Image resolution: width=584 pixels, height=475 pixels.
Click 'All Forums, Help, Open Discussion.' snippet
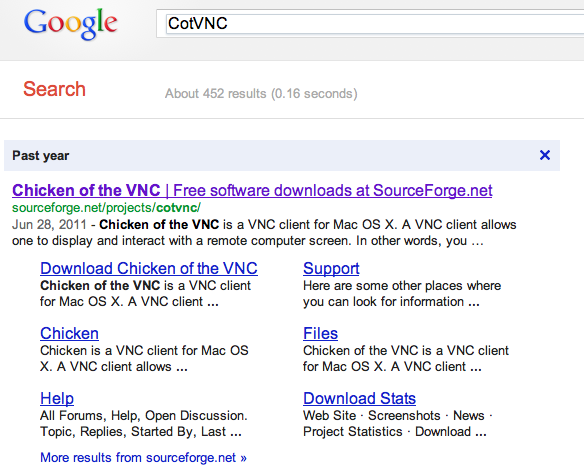pyautogui.click(x=144, y=415)
